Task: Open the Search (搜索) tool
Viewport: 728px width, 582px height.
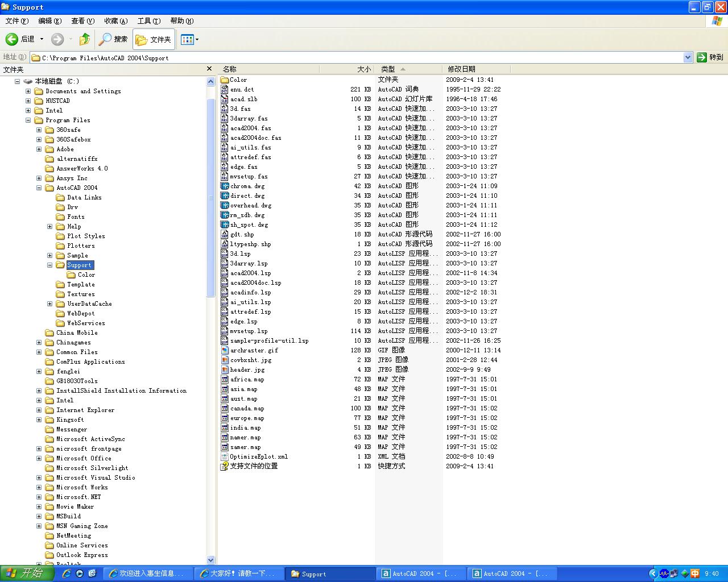Action: 113,39
